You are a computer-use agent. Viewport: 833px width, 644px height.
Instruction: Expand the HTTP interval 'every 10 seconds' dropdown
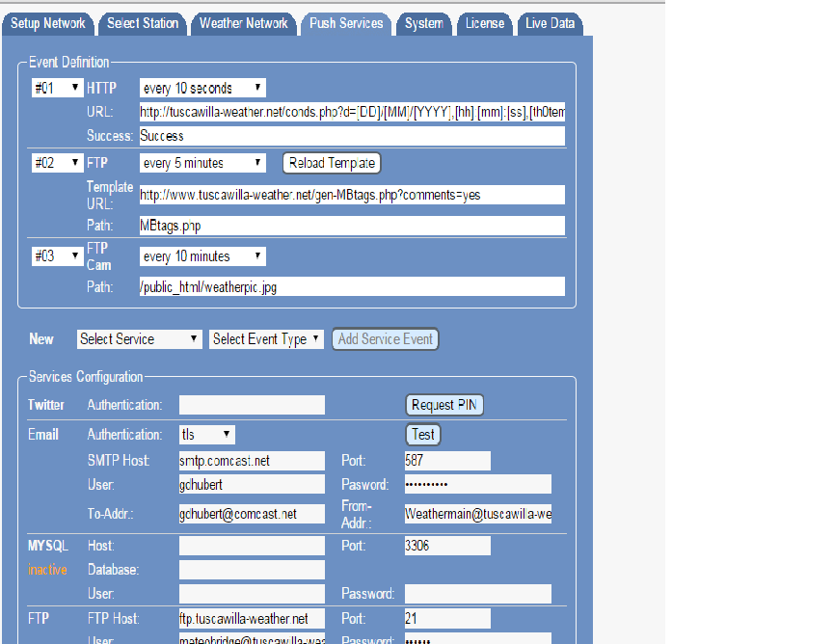tap(202, 89)
